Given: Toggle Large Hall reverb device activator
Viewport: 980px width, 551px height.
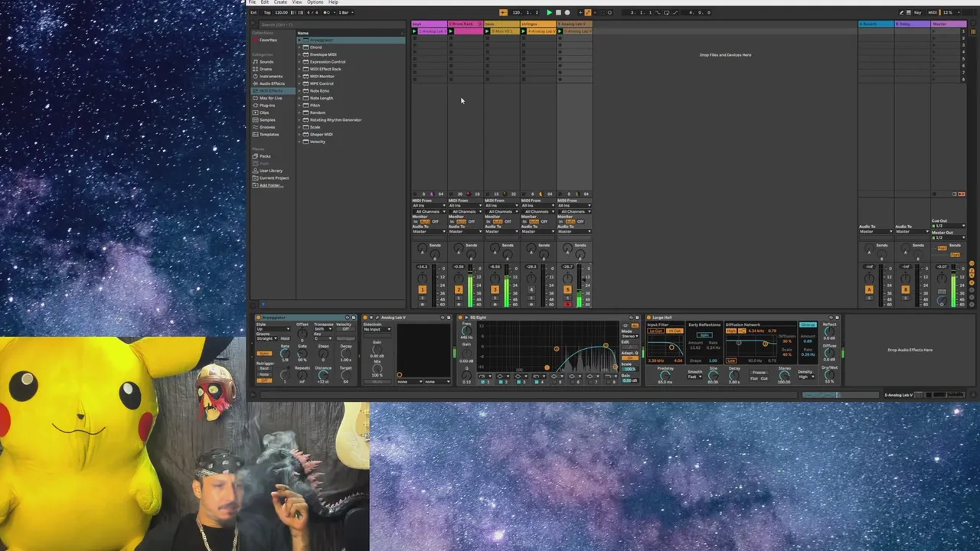Looking at the screenshot, I should coord(648,318).
